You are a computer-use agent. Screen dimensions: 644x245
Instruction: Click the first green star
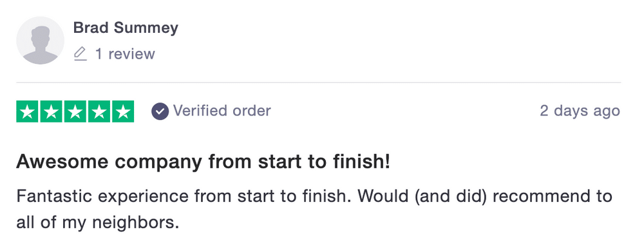(28, 112)
